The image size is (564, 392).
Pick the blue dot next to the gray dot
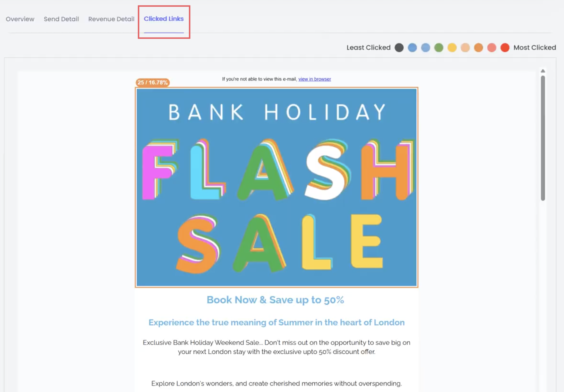click(412, 48)
